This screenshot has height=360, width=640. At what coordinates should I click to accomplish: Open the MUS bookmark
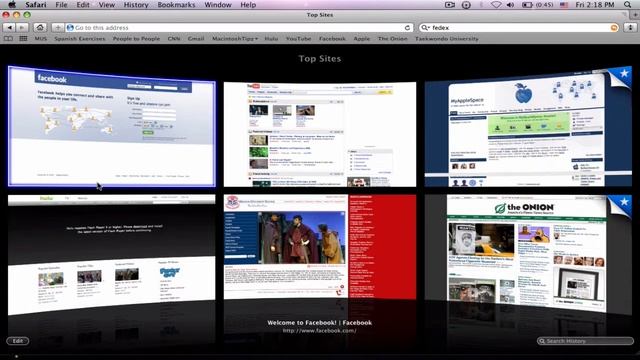point(41,39)
